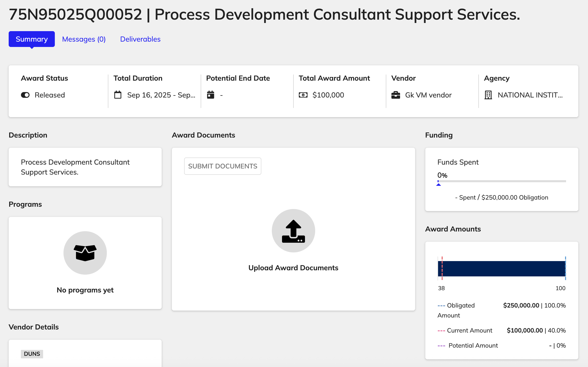This screenshot has width=588, height=367.
Task: Click the briefcase icon next to Gk VM vendor
Action: pyautogui.click(x=396, y=95)
